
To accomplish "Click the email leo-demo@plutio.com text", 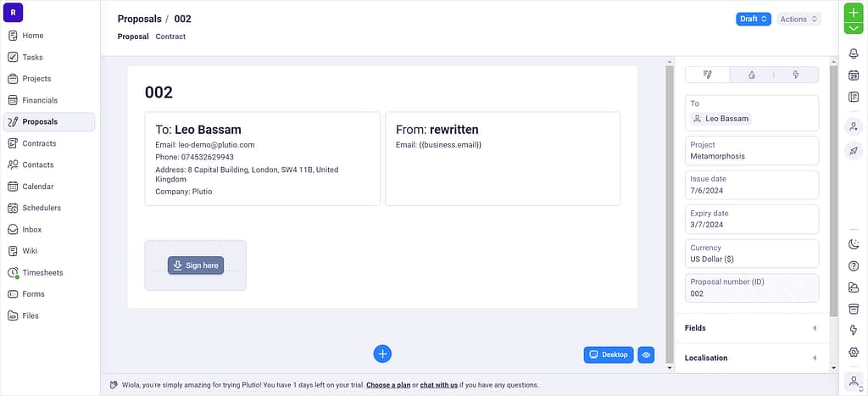I will [216, 145].
